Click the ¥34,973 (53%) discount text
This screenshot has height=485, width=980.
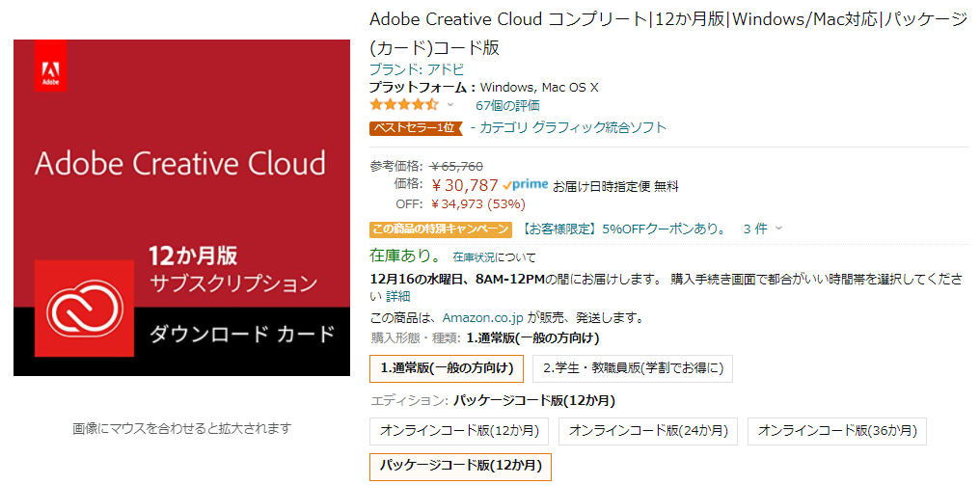click(478, 203)
